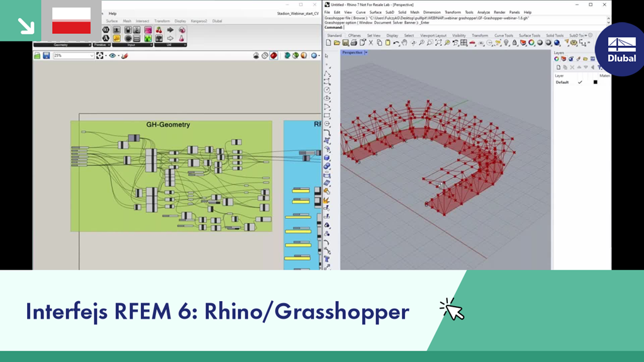Click the color wheel icon in Rhino toolbar

click(531, 43)
